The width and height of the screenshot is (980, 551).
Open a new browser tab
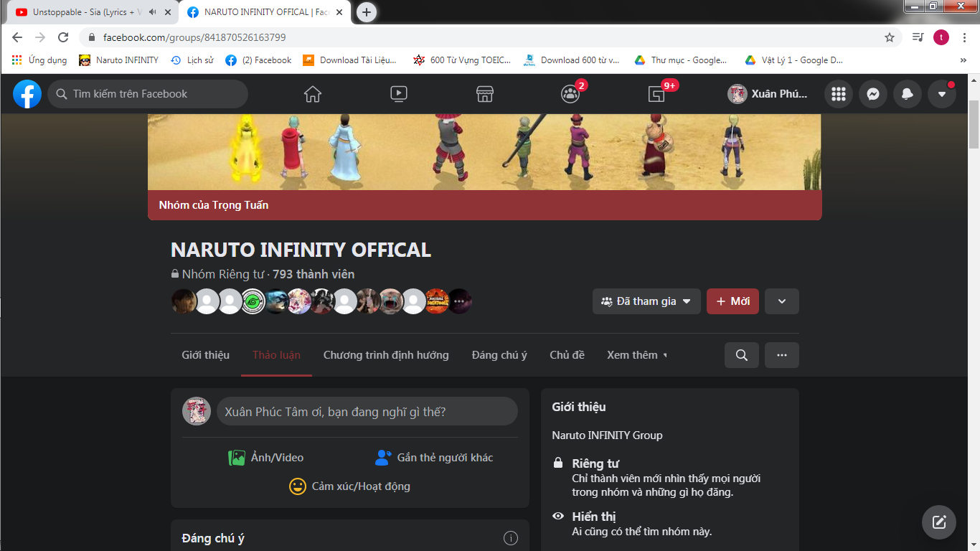pyautogui.click(x=367, y=12)
